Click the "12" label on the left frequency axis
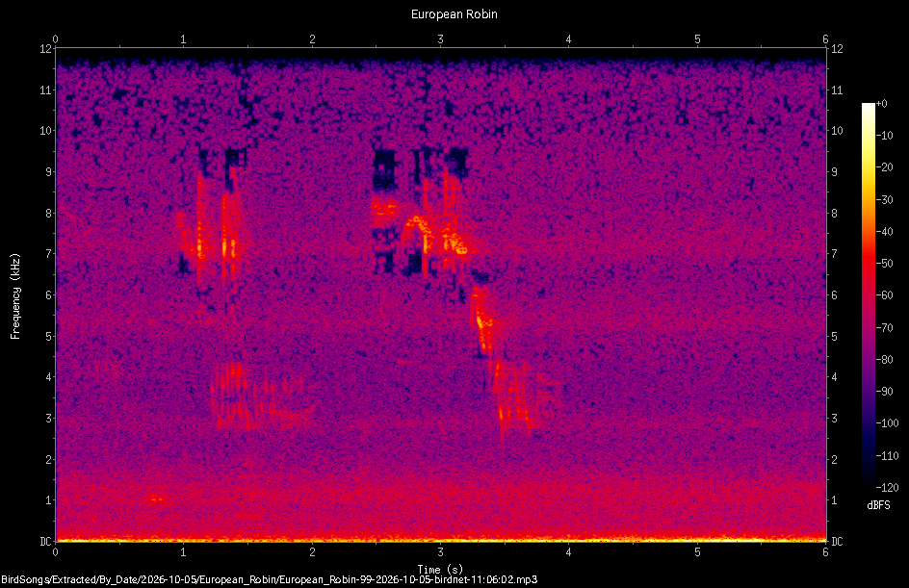The height and width of the screenshot is (588, 909). pyautogui.click(x=46, y=49)
